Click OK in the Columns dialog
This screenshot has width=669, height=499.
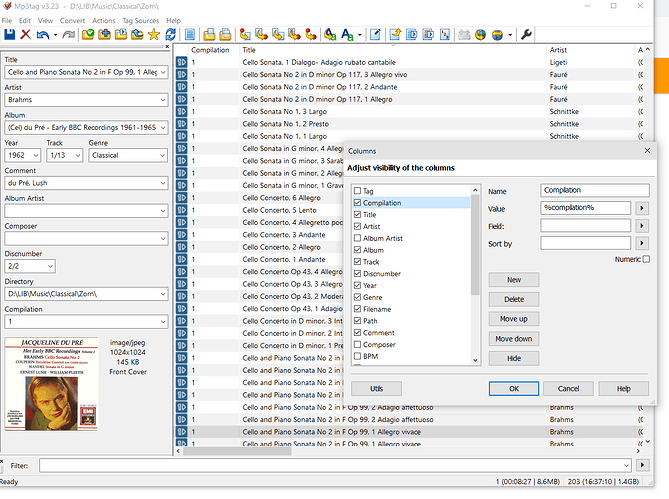pos(514,389)
